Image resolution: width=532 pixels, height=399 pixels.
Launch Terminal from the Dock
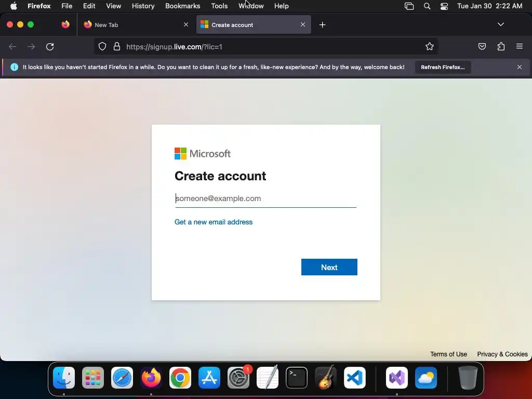[x=297, y=378]
